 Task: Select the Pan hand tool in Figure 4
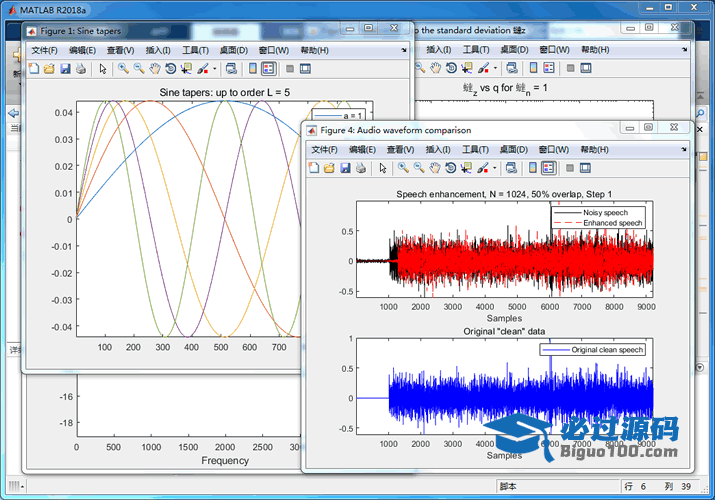click(x=434, y=168)
